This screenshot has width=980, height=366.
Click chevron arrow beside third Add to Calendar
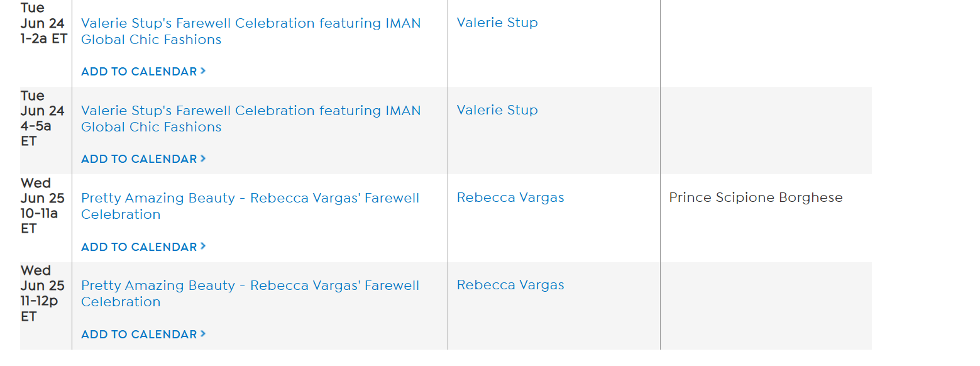click(x=203, y=247)
